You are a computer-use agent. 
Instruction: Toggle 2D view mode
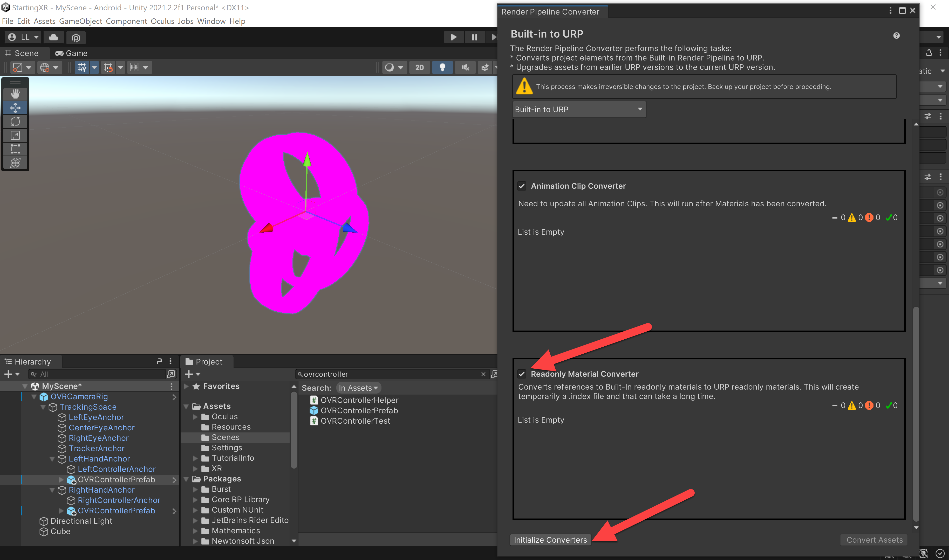420,68
